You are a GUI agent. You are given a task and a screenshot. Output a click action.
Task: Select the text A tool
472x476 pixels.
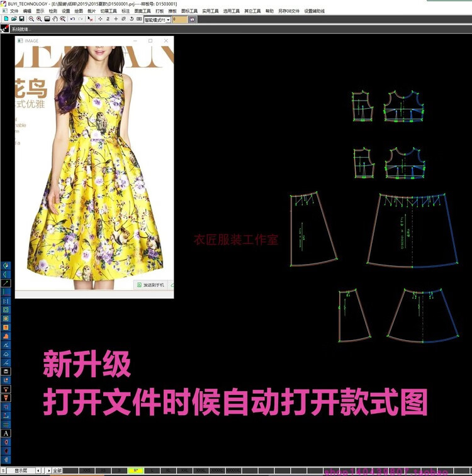pos(6,433)
